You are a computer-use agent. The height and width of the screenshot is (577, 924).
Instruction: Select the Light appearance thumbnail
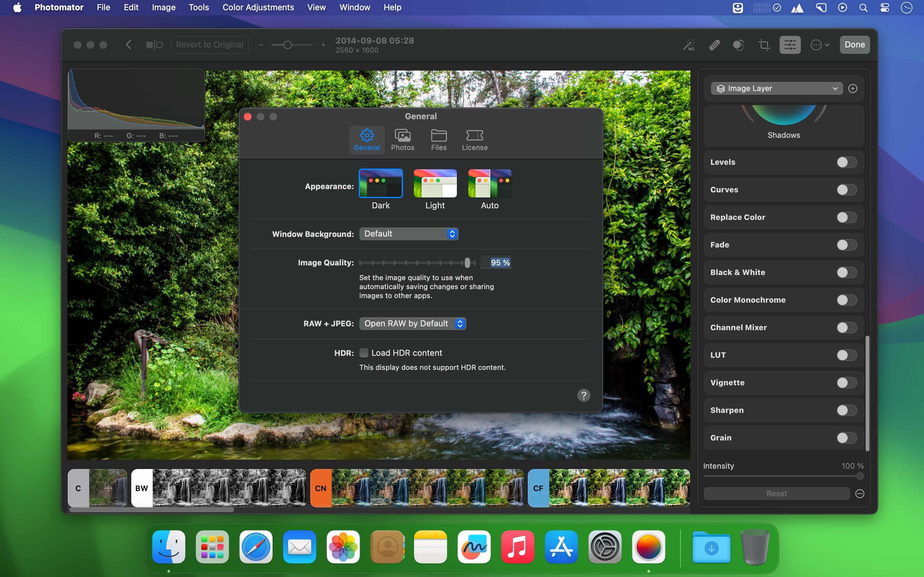click(435, 184)
